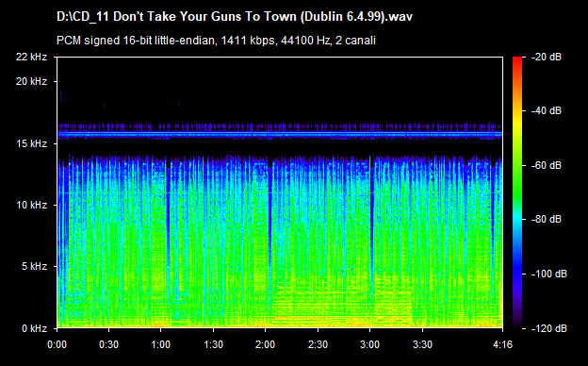Click the file path title text
Viewport: 588px width, 366px height.
pyautogui.click(x=235, y=17)
